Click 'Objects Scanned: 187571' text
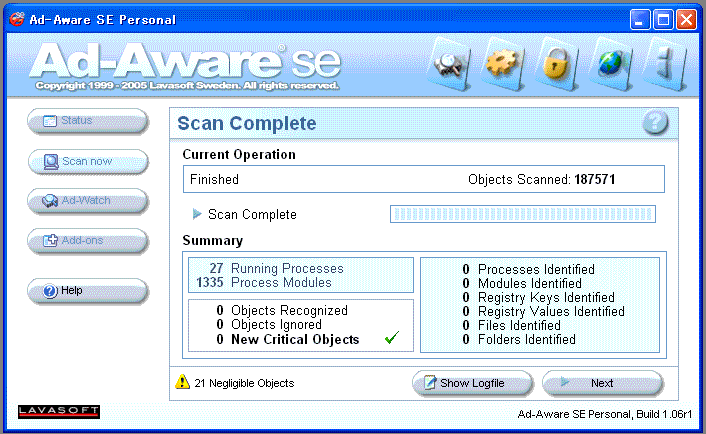 pyautogui.click(x=542, y=179)
